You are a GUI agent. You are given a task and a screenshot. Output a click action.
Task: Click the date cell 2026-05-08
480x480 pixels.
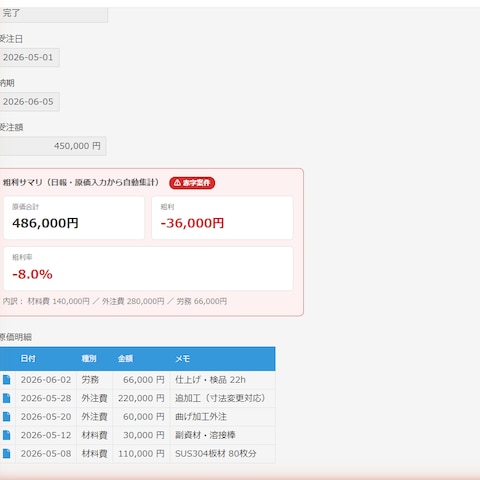46,453
